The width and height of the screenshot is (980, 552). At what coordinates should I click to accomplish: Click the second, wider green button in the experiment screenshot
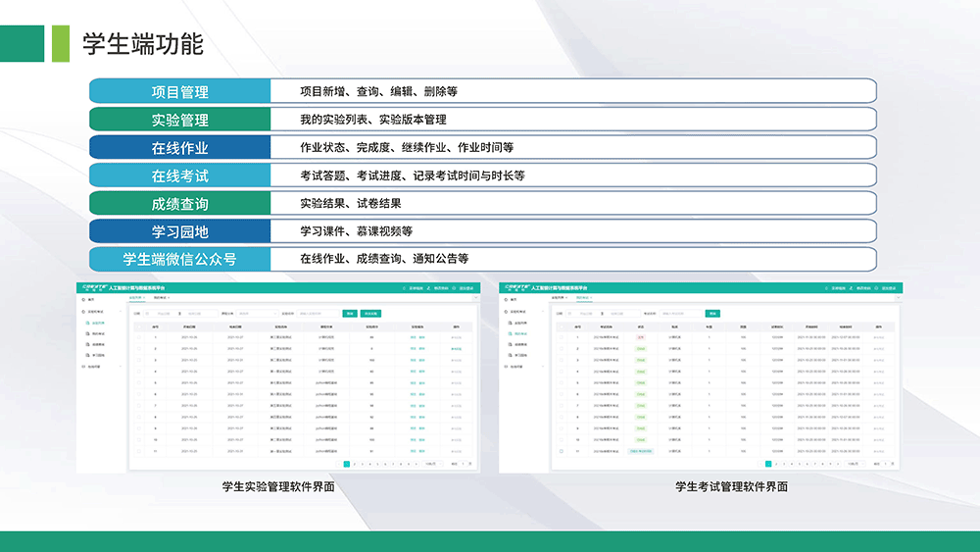point(370,314)
